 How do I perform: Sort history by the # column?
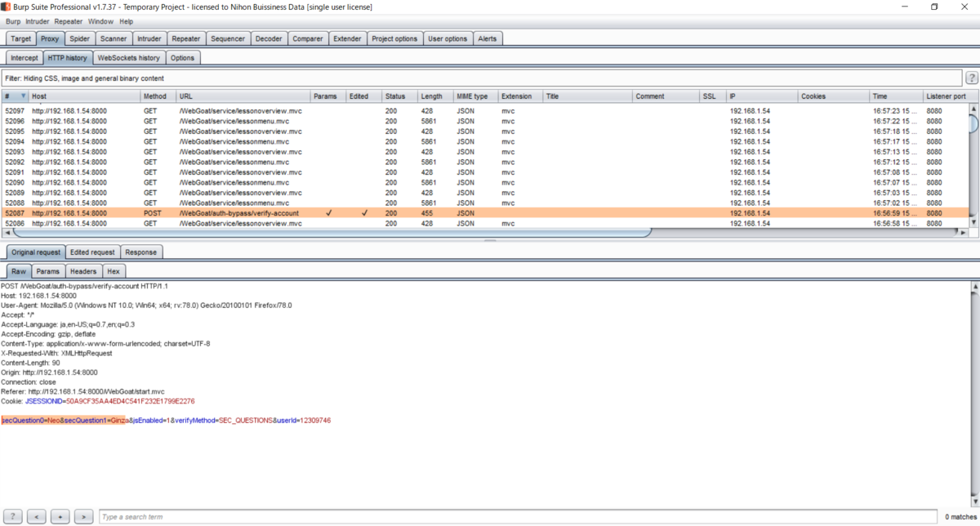click(x=15, y=96)
